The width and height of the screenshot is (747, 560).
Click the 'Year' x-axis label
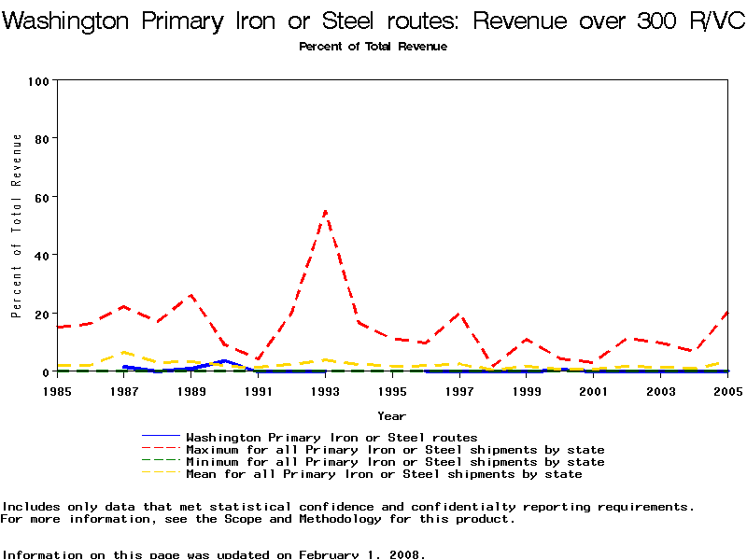[391, 415]
